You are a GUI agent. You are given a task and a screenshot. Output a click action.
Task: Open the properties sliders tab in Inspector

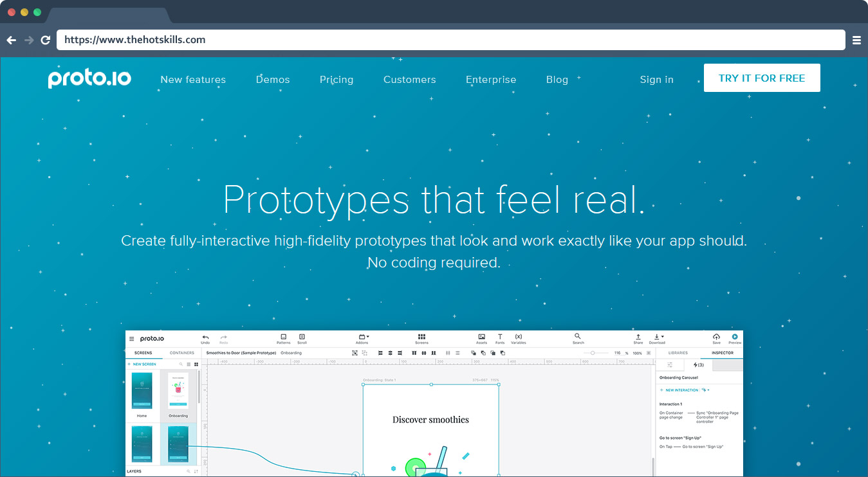(670, 364)
